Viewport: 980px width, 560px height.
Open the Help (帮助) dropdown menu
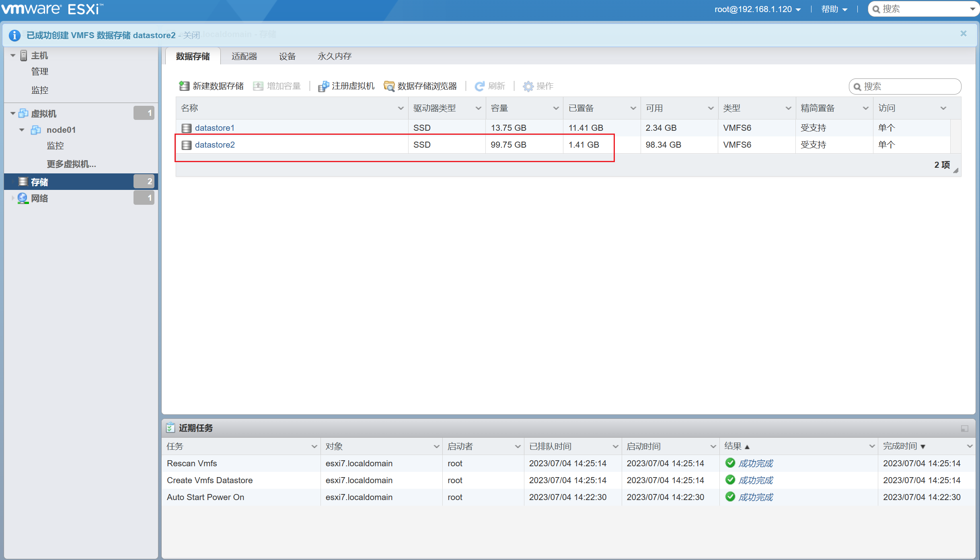click(834, 9)
